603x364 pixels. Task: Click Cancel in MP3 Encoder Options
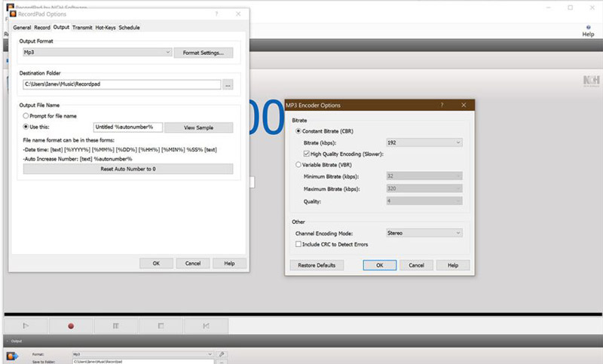(417, 265)
